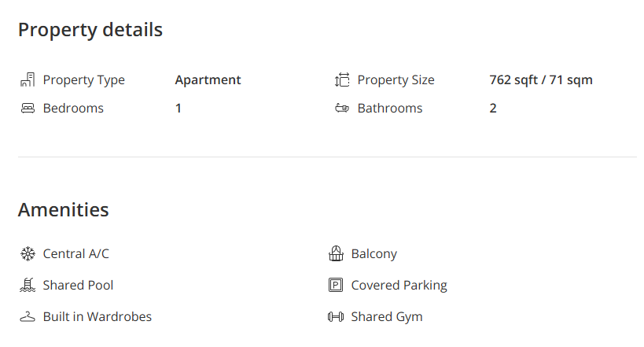This screenshot has height=347, width=644.
Task: Click the Balcony icon
Action: click(x=336, y=253)
